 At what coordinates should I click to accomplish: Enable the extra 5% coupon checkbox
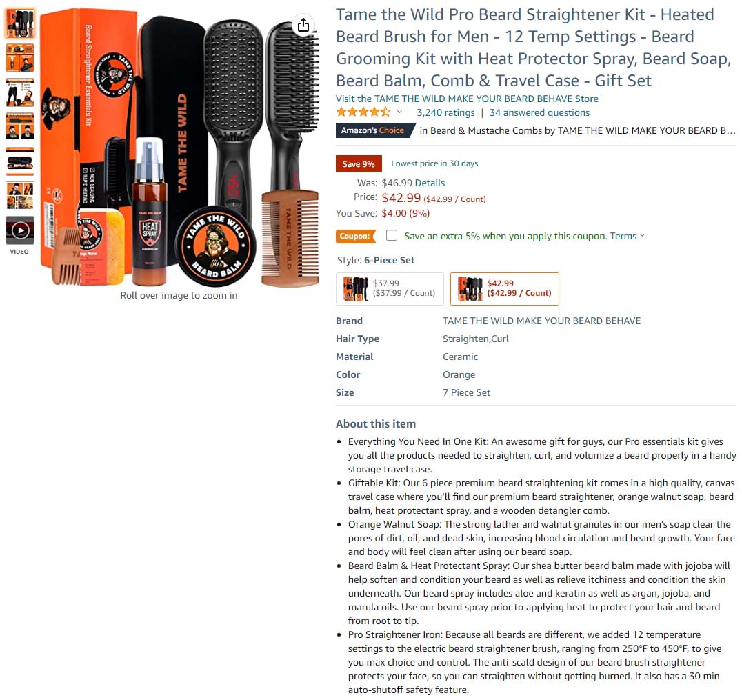(392, 235)
